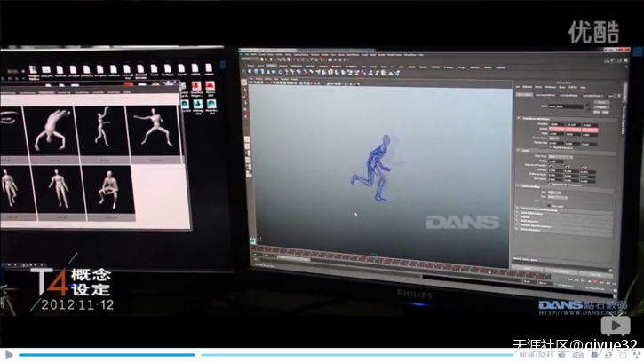644x362 pixels.
Task: Click the large play button overlay
Action: (612, 326)
